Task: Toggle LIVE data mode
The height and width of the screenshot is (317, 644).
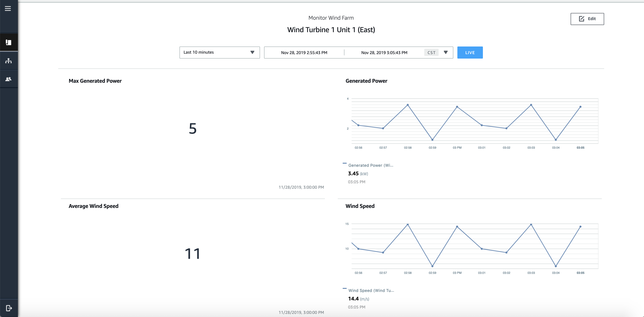Action: pos(470,53)
